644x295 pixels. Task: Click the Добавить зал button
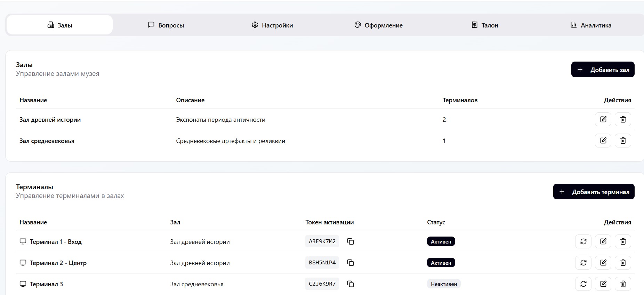coord(603,70)
